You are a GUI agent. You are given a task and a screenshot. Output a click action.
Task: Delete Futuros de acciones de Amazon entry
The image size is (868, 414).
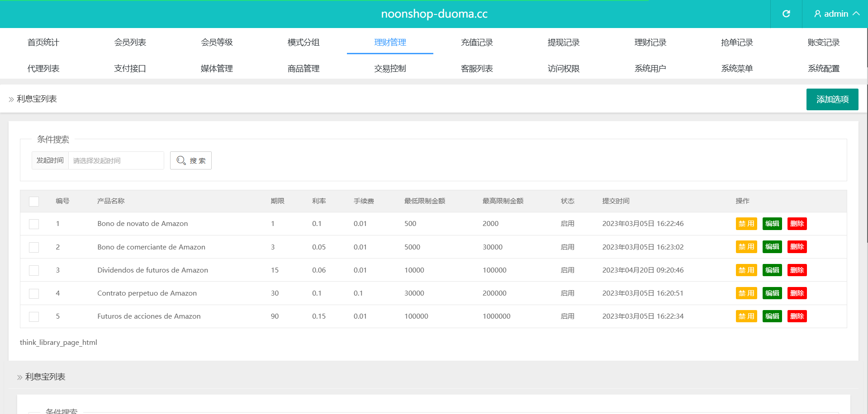click(797, 316)
